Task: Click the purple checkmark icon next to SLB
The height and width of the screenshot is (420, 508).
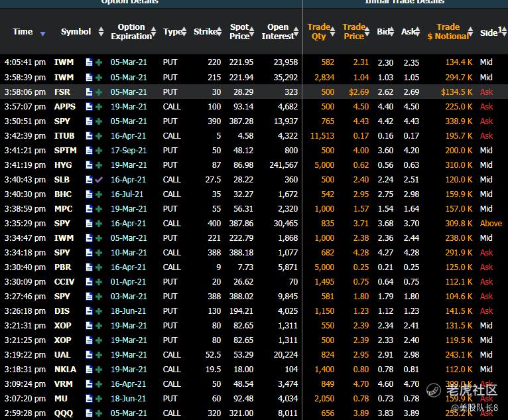Action: tap(99, 179)
